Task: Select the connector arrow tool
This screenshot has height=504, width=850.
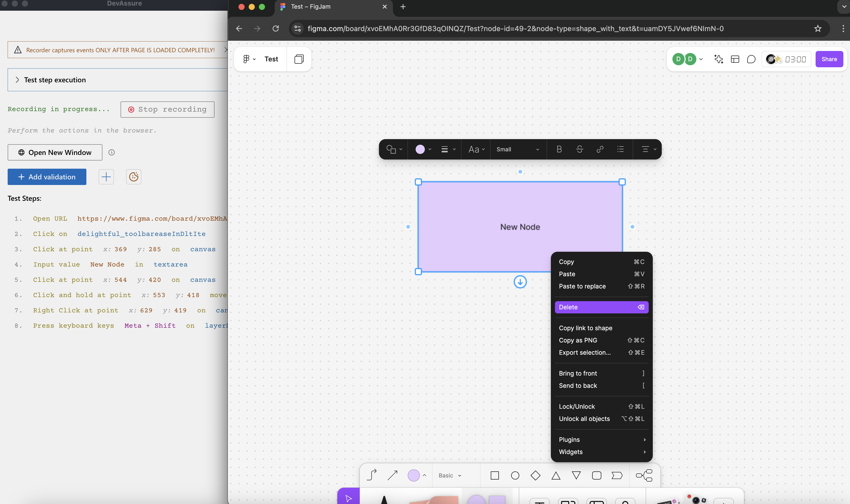Action: pos(392,475)
